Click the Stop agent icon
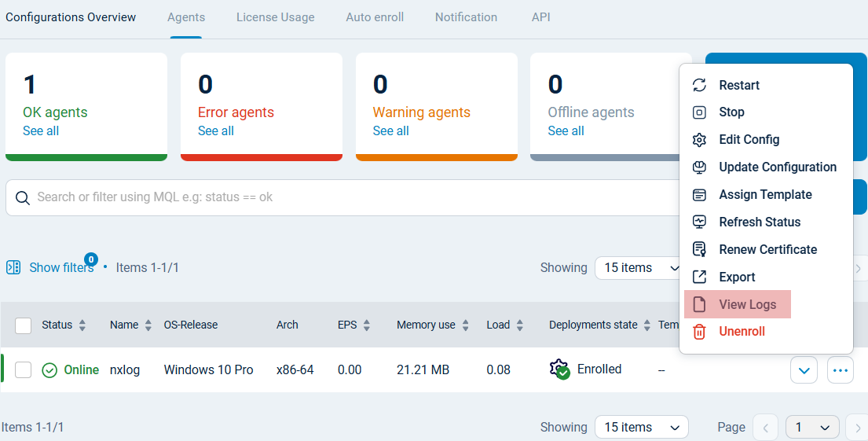 699,112
